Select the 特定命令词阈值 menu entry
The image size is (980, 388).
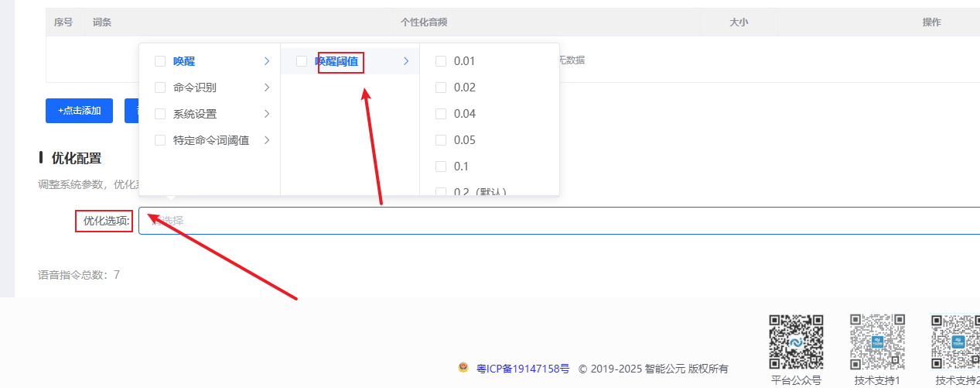[210, 140]
